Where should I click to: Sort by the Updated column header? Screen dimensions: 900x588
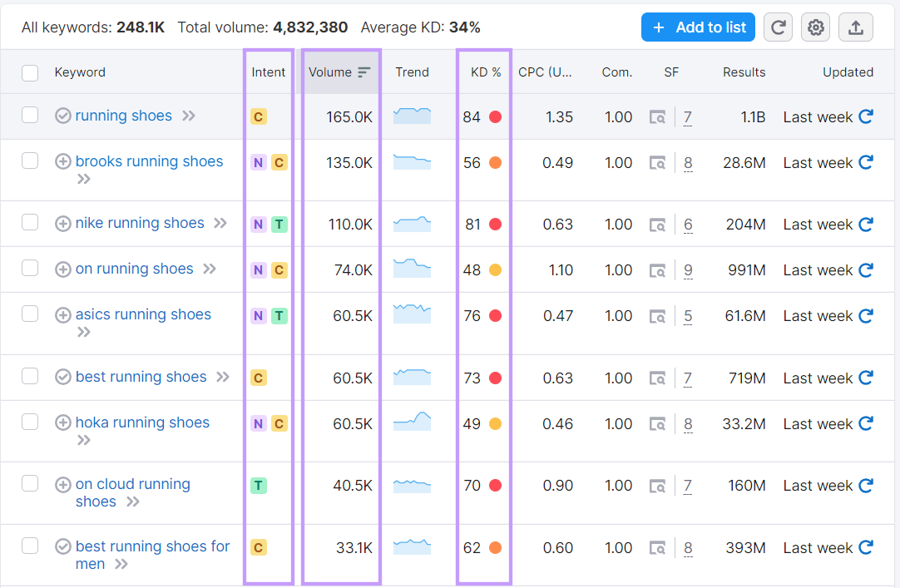point(848,72)
